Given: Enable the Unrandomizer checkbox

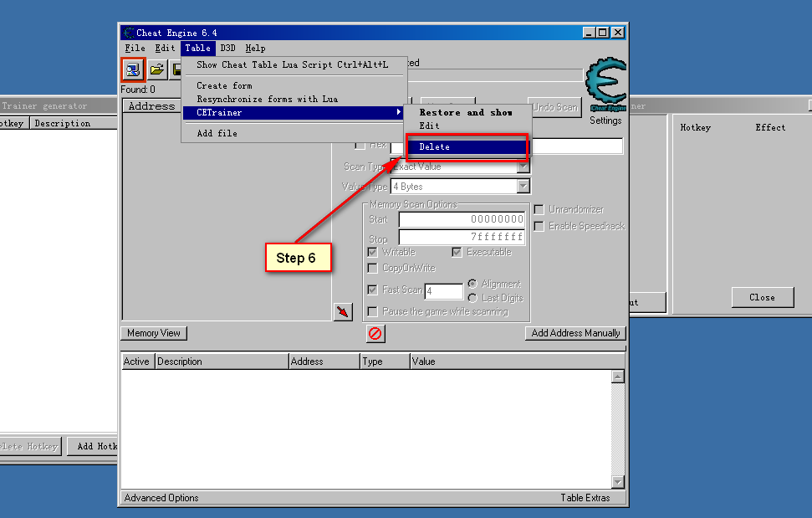Looking at the screenshot, I should (539, 209).
